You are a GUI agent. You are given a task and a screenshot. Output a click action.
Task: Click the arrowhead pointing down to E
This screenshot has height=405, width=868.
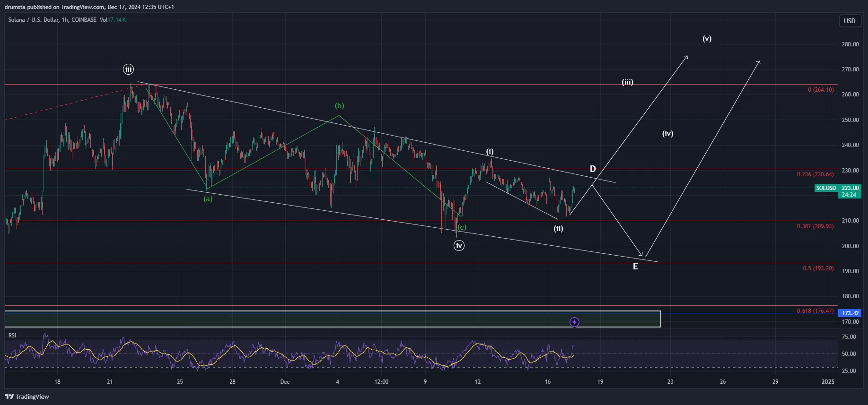click(641, 254)
